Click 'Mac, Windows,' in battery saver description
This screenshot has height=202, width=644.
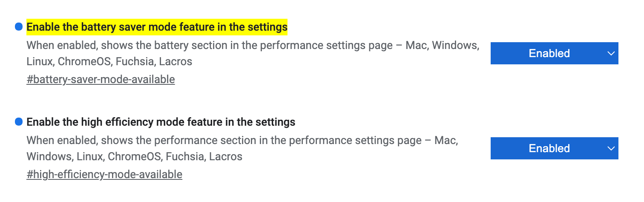tap(442, 45)
